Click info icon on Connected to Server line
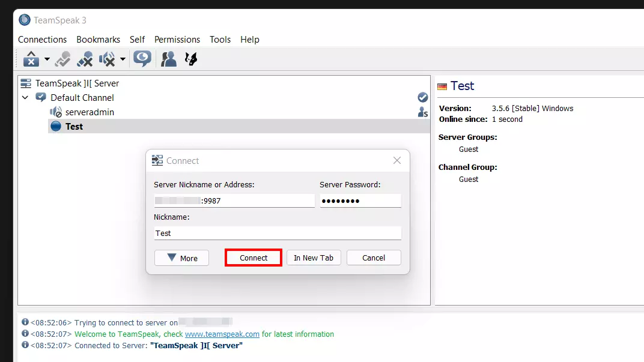Screen dimensions: 644x362 point(25,345)
